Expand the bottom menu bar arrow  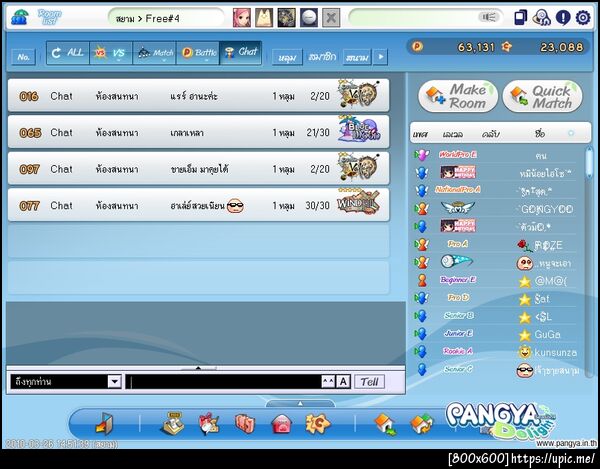[x=300, y=403]
